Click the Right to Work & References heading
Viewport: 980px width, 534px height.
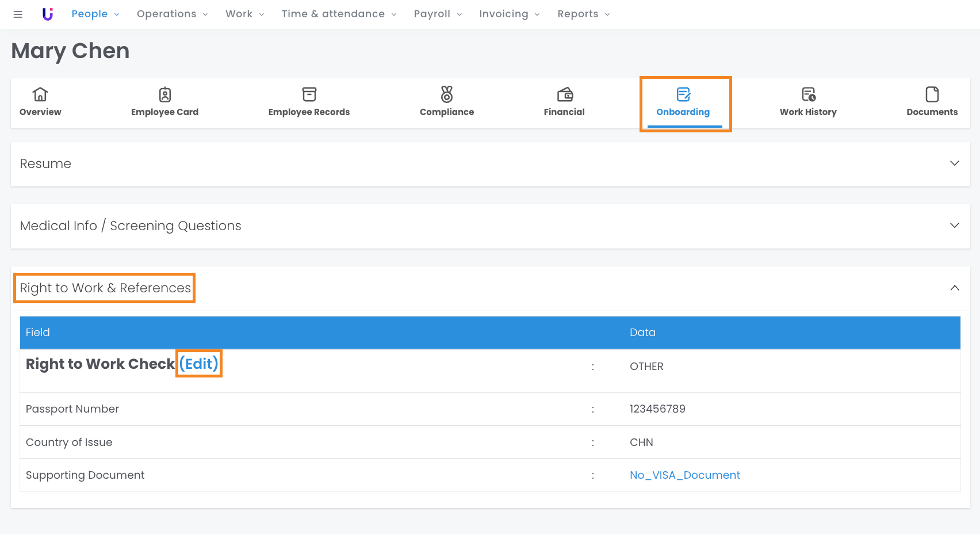[105, 288]
